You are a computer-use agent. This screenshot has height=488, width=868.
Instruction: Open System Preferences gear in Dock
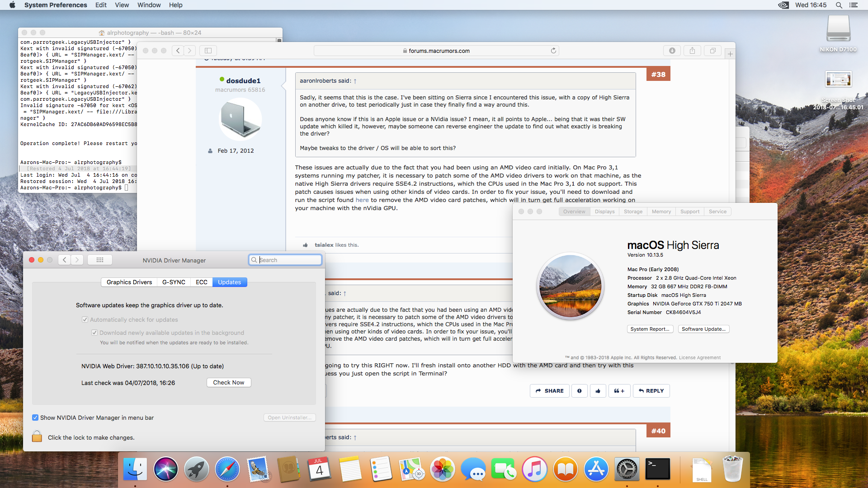pos(627,469)
